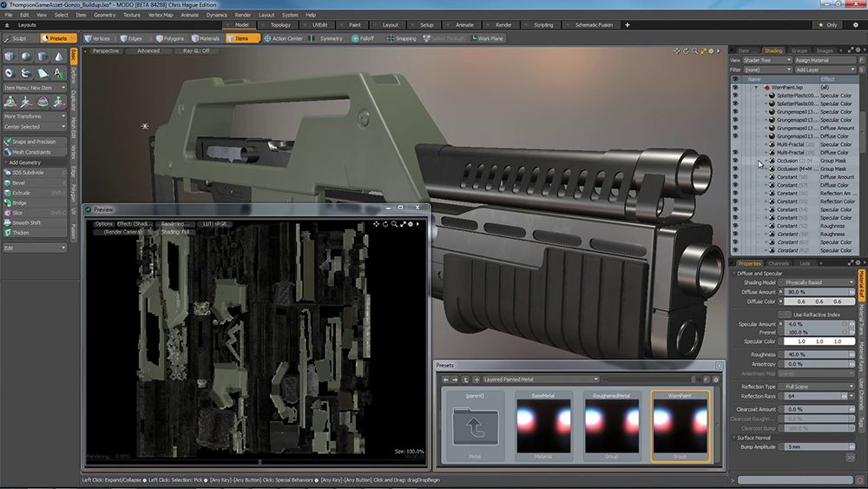
Task: Go up one folder in Presets
Action: [465, 380]
